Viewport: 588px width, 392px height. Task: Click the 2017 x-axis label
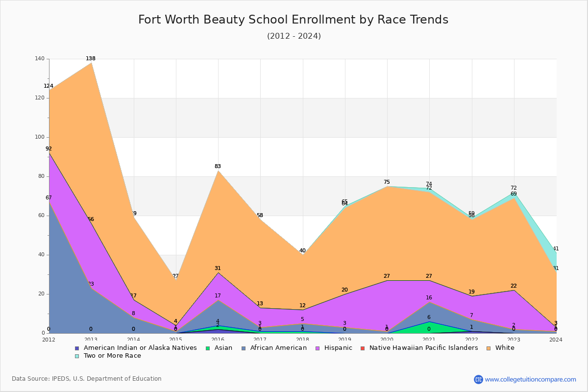(x=260, y=340)
